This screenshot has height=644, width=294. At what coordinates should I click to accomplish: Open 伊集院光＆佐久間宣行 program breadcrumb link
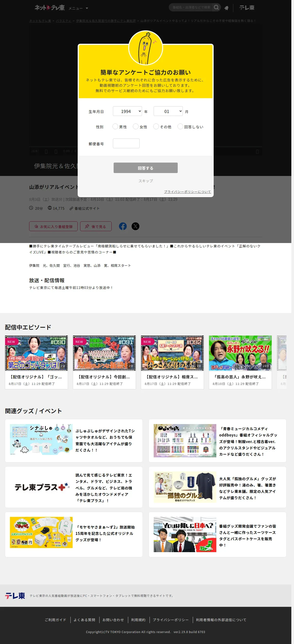click(106, 21)
